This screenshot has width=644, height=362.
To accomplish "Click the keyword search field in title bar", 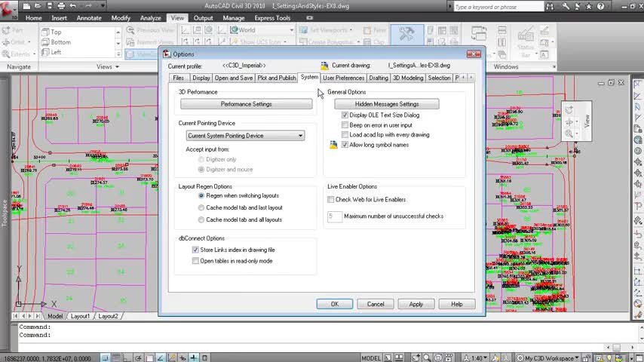I will [498, 7].
